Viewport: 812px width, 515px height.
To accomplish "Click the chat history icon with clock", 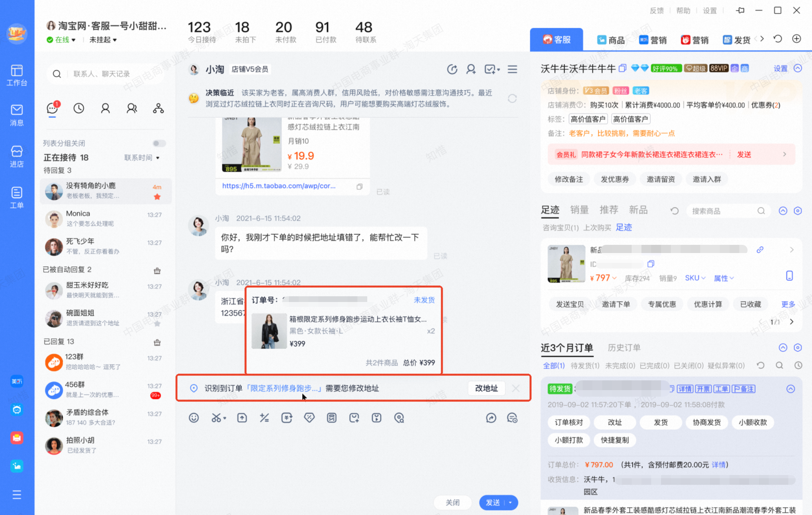I will pos(512,417).
